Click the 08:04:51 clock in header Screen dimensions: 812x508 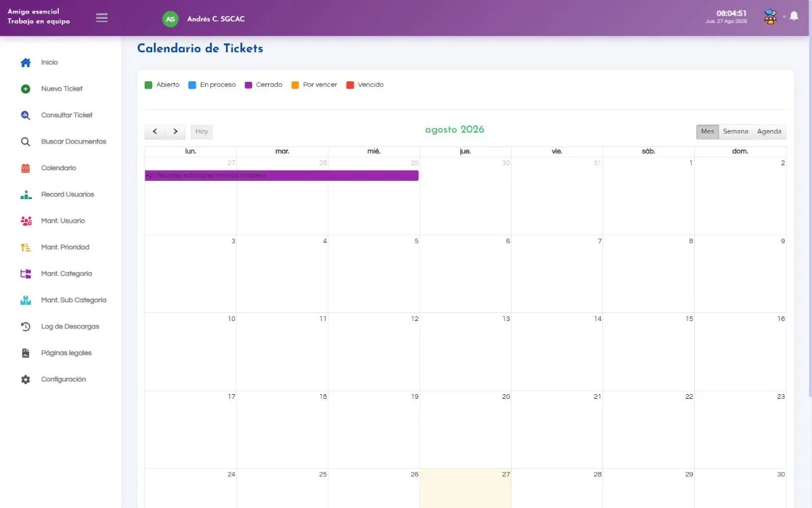[x=731, y=13]
